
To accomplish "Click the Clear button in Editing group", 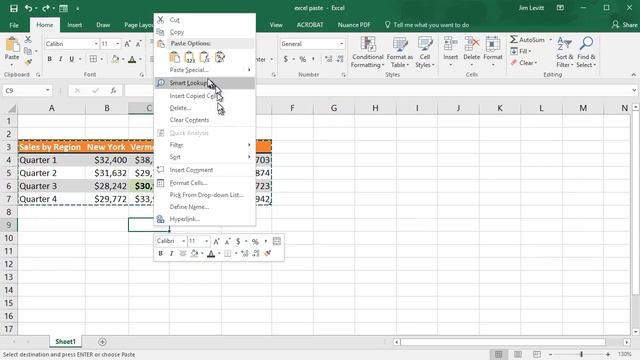I will [524, 63].
